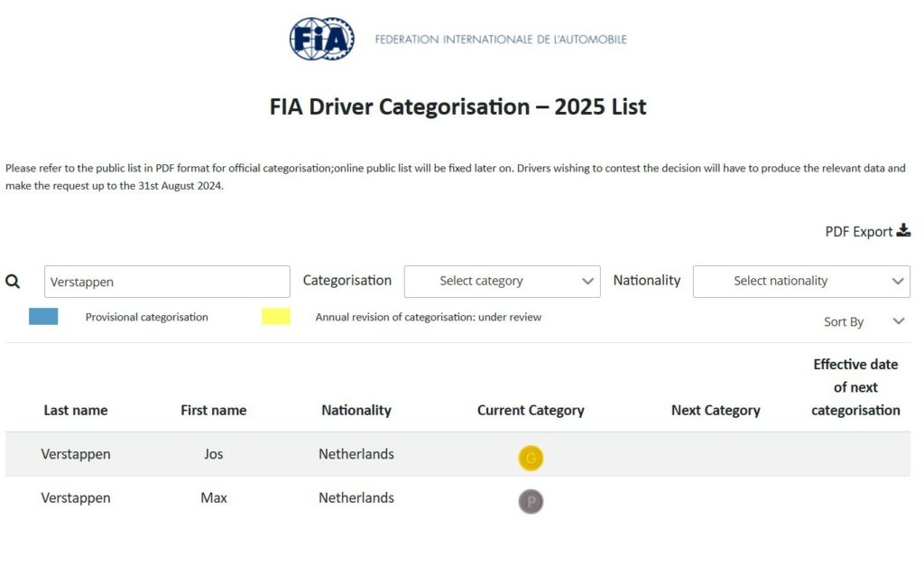Click the FIA globe logo
Screen dimensions: 924x566
pos(321,40)
